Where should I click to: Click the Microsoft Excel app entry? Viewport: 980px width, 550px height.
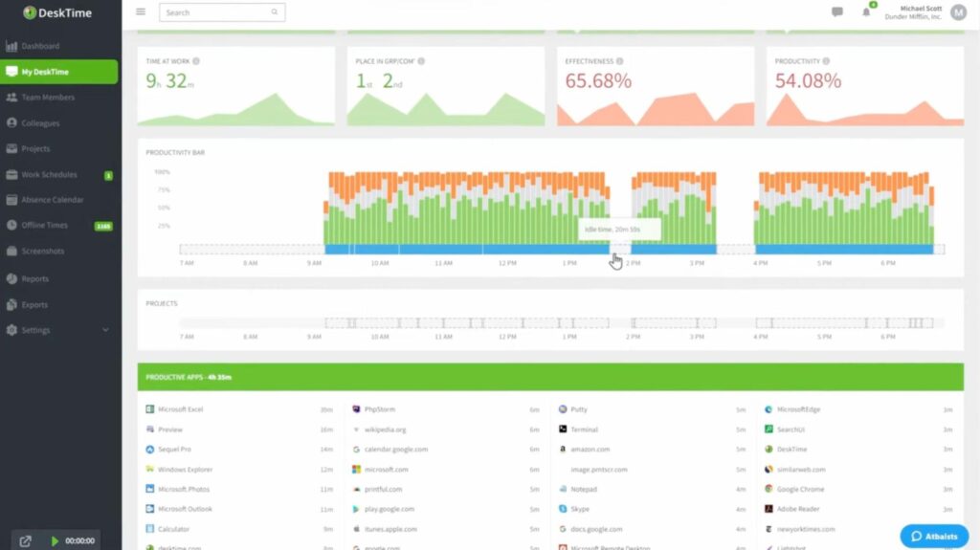[180, 409]
